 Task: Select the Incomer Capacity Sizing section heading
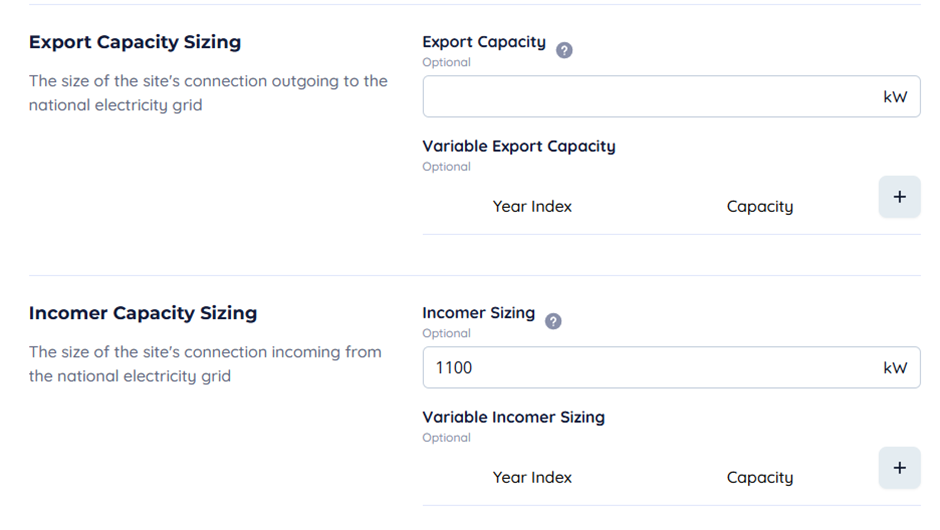click(143, 313)
